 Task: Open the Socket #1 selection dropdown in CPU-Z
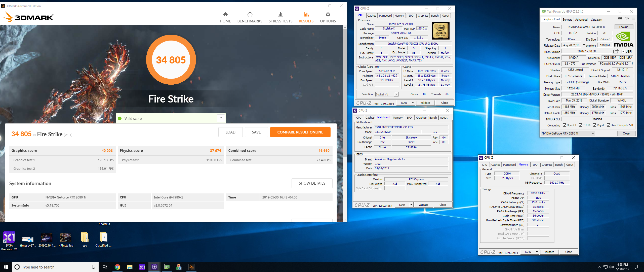[x=387, y=94]
